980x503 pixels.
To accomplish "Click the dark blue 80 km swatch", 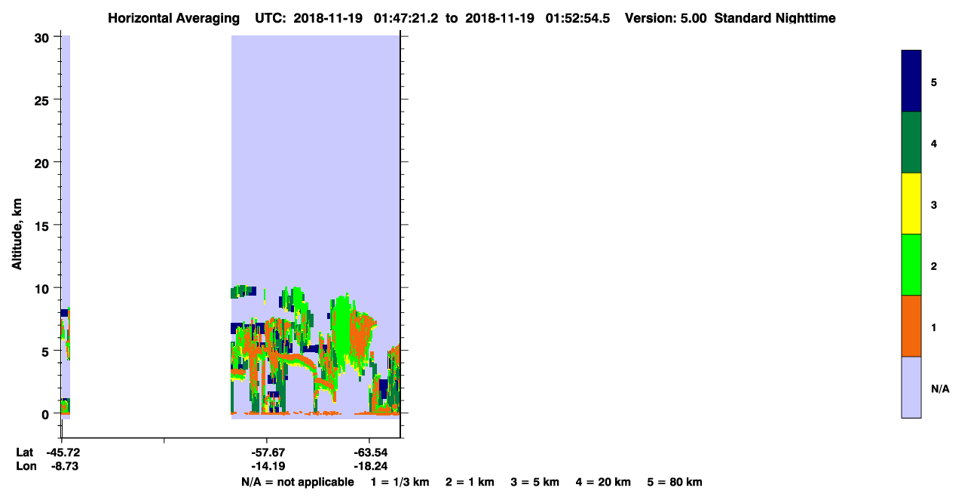I will 911,81.
